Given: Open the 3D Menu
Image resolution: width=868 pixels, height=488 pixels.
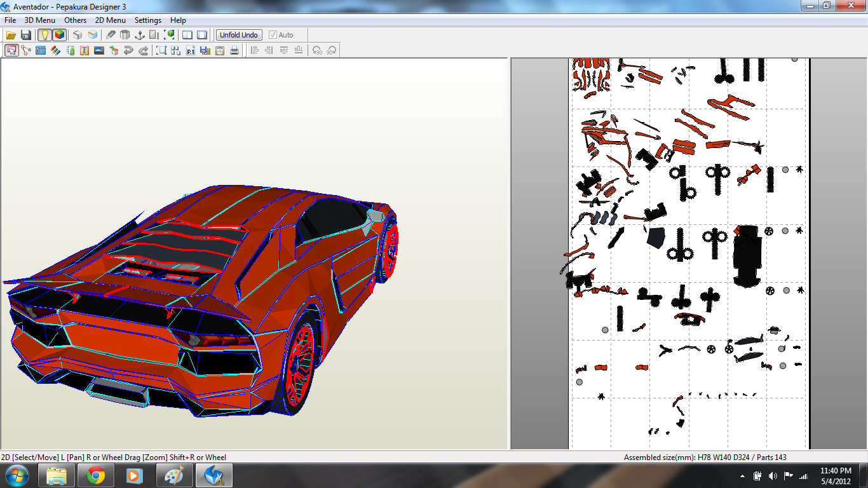Looking at the screenshot, I should point(40,20).
